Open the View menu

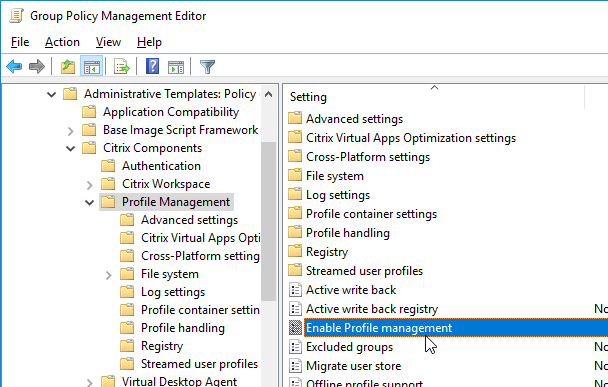(x=108, y=42)
